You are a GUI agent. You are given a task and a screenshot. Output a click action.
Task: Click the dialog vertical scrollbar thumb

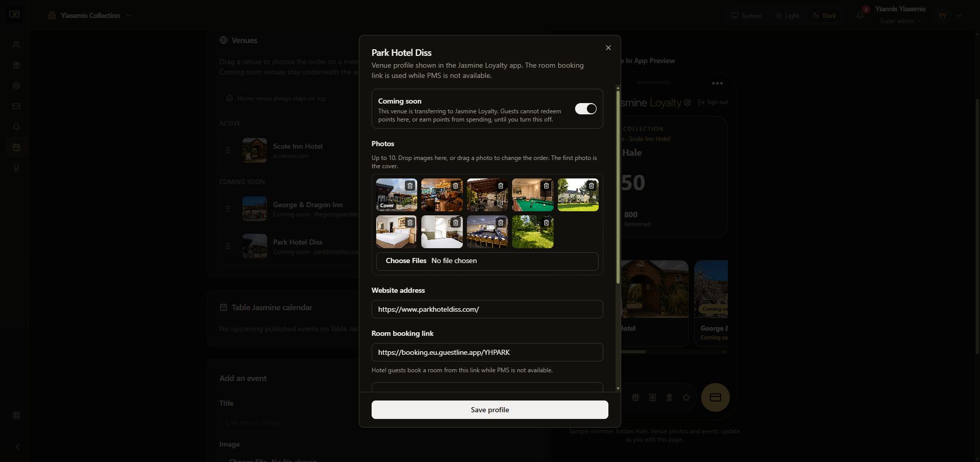point(618,187)
